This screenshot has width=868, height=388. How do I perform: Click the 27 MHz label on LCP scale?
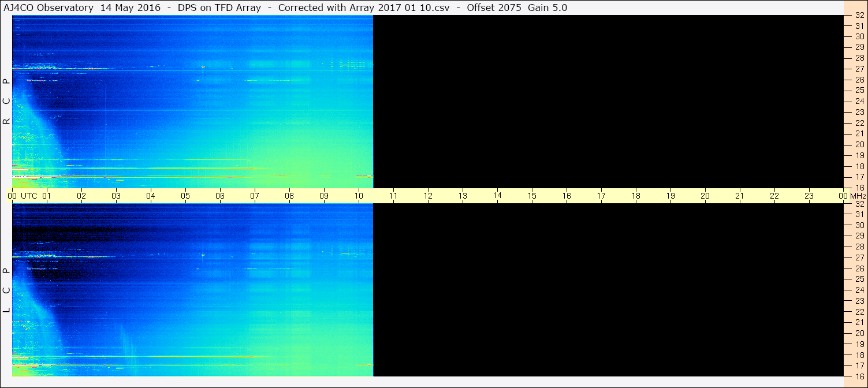click(x=859, y=258)
